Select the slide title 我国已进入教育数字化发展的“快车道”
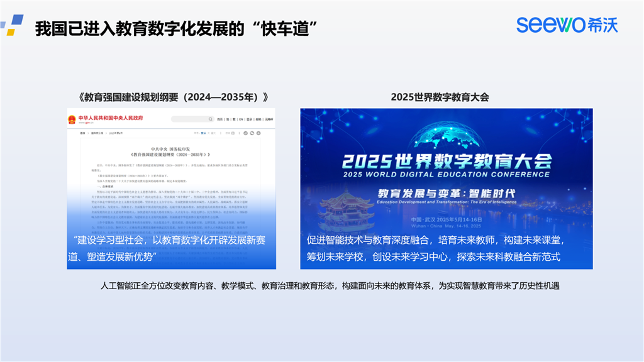Screen dimensions: 644x362 pyautogui.click(x=176, y=29)
